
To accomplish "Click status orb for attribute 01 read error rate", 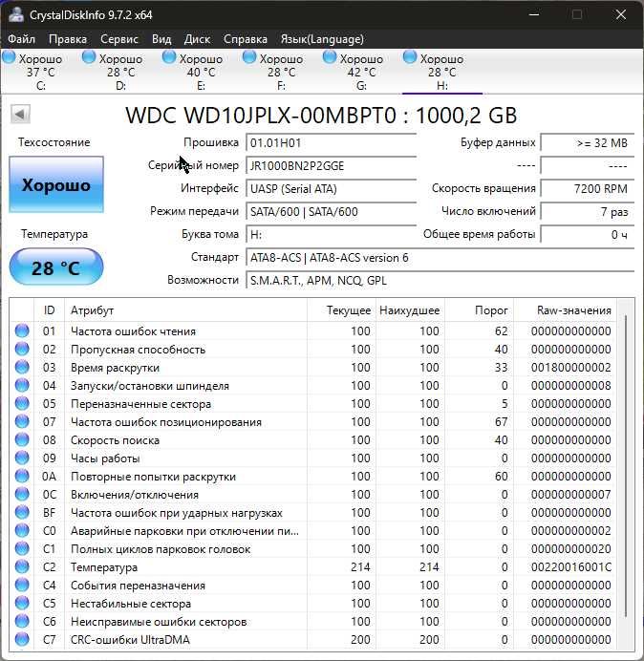I will pos(22,330).
